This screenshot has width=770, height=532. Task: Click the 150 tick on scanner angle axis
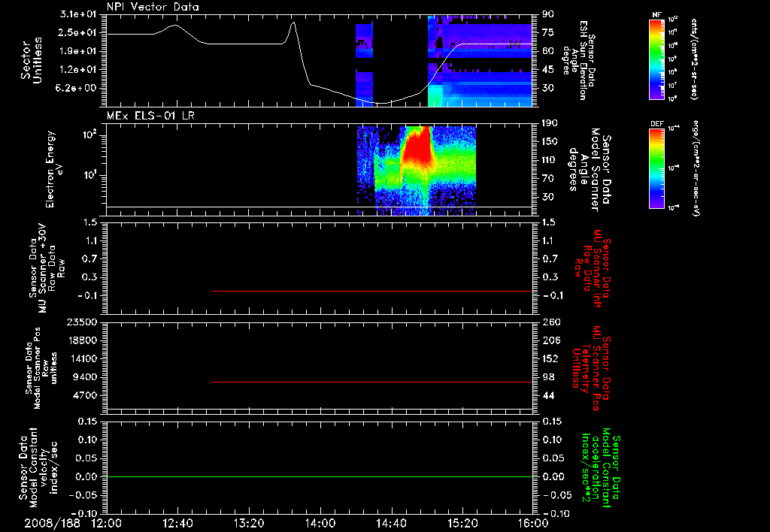point(551,141)
